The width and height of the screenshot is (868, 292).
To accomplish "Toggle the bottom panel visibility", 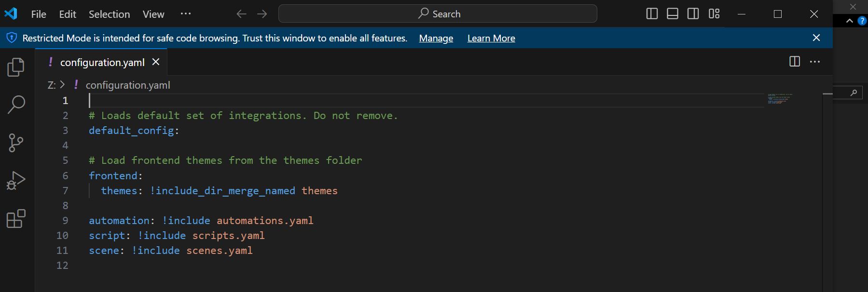I will (673, 14).
